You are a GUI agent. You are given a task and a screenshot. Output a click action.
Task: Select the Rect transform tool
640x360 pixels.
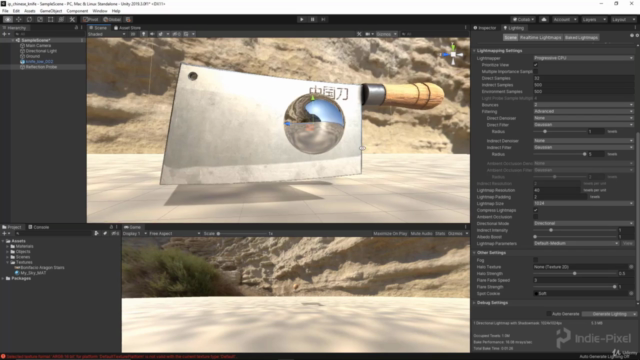point(50,19)
